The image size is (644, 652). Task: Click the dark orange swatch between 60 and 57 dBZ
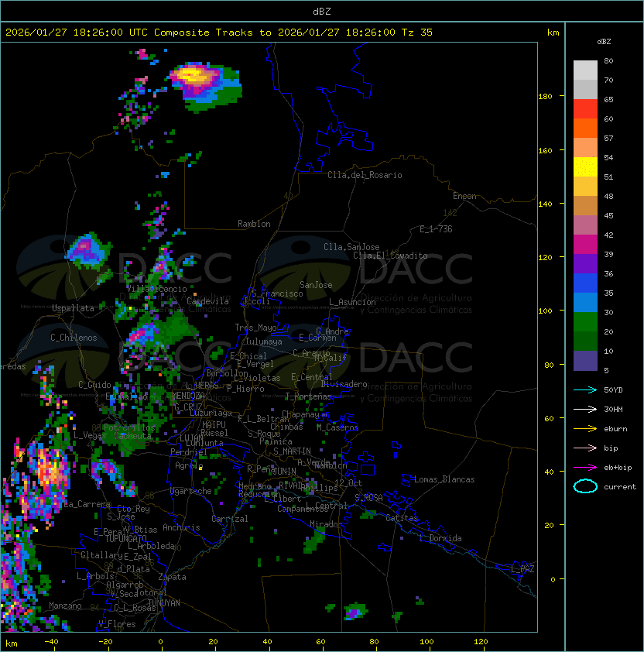tap(585, 128)
